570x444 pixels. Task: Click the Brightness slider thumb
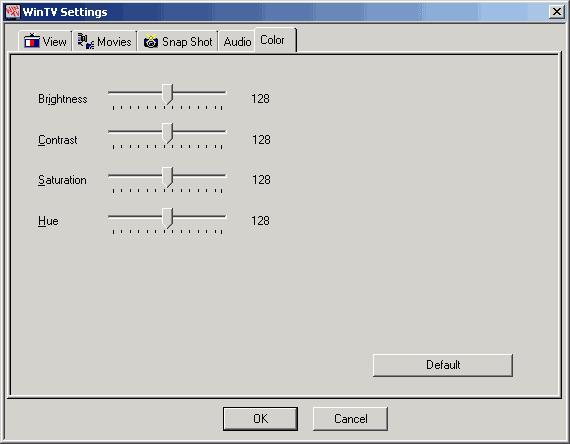coord(167,94)
